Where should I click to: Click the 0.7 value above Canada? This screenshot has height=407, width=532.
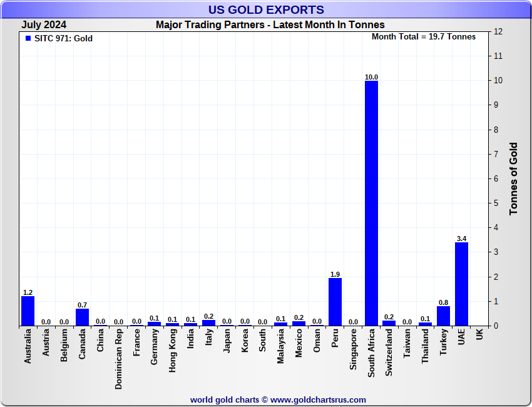click(82, 305)
